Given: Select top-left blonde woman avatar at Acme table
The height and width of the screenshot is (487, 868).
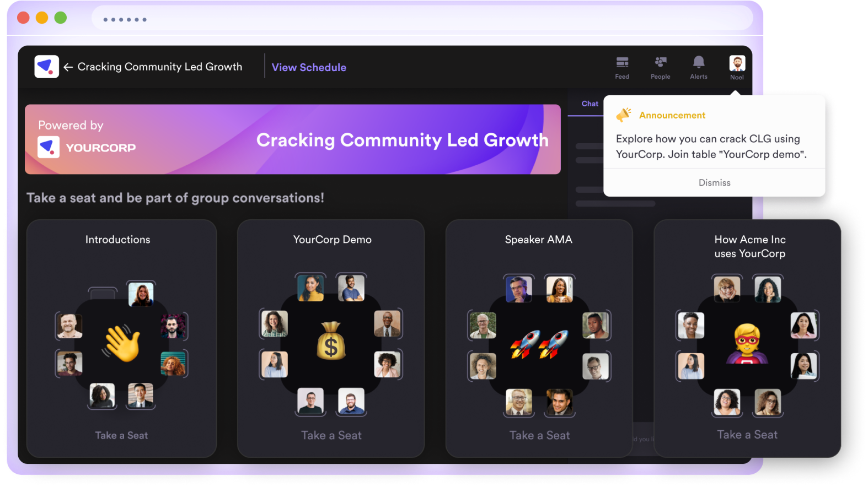Looking at the screenshot, I should [x=727, y=289].
